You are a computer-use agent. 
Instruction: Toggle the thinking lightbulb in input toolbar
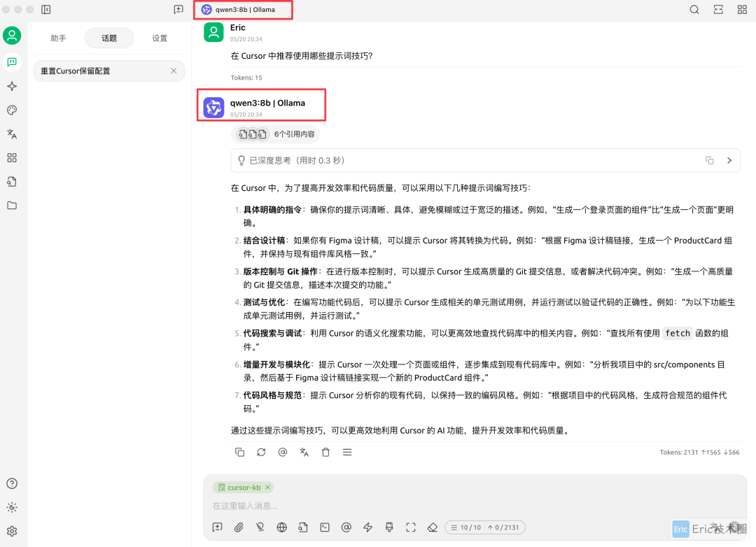[x=260, y=527]
